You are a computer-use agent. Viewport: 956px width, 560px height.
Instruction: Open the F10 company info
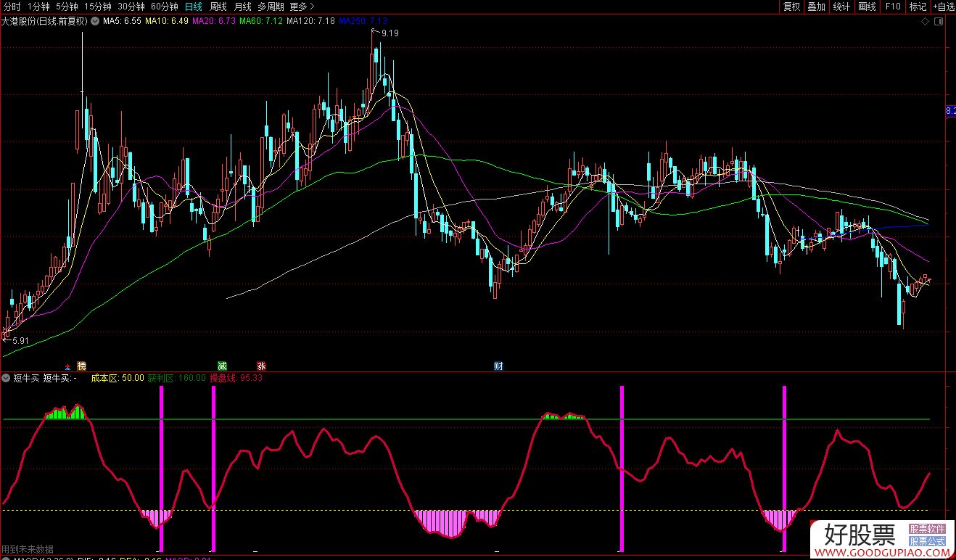click(892, 7)
